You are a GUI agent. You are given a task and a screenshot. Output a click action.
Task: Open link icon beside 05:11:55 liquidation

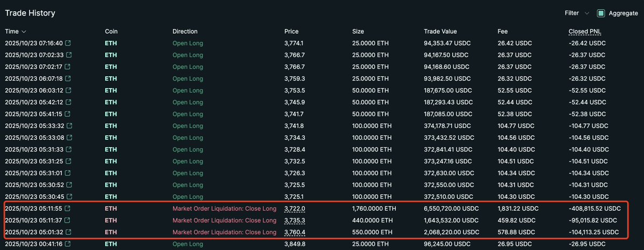click(x=68, y=209)
